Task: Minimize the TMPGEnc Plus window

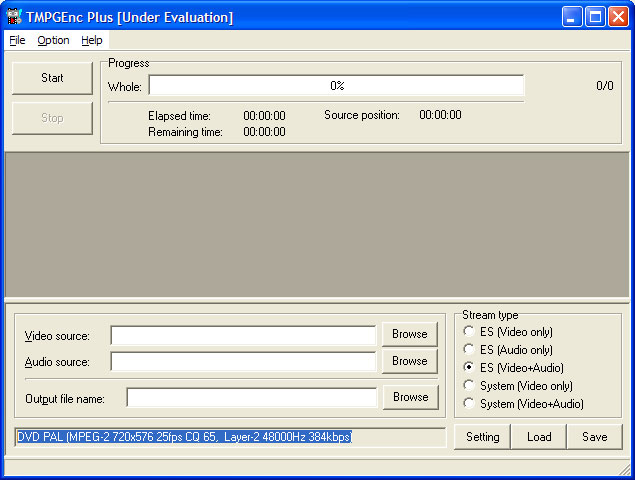Action: point(571,17)
